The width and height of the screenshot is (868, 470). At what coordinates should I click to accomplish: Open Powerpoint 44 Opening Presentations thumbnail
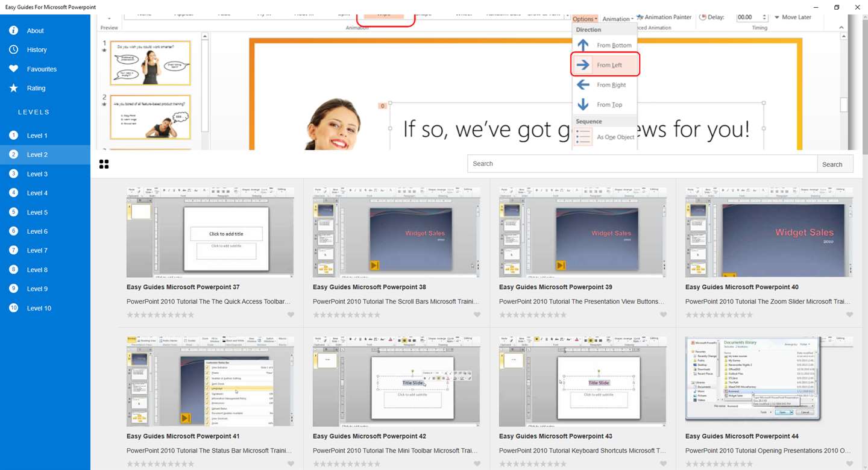(x=769, y=381)
